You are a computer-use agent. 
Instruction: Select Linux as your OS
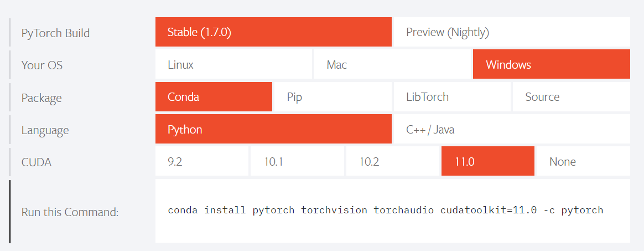click(x=233, y=64)
